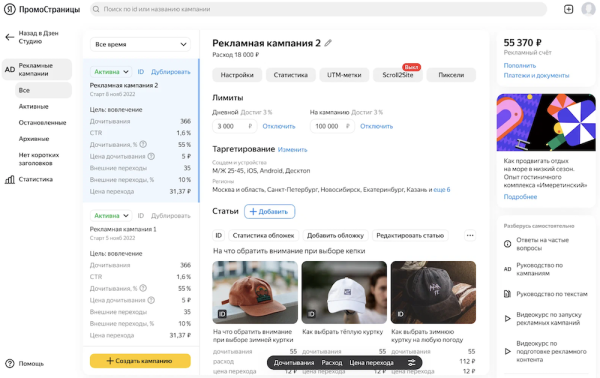Open the Активна status dropdown for campaign 1
The height and width of the screenshot is (378, 600).
[111, 215]
